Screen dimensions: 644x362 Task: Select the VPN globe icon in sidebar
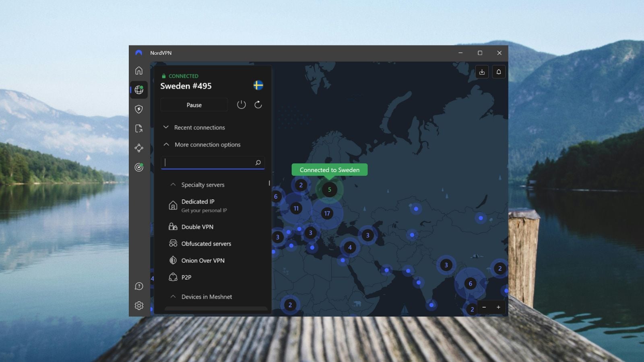pos(139,90)
